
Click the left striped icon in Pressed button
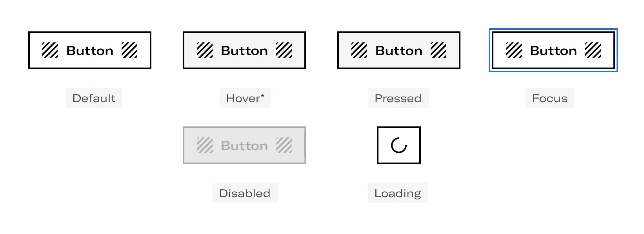point(359,50)
